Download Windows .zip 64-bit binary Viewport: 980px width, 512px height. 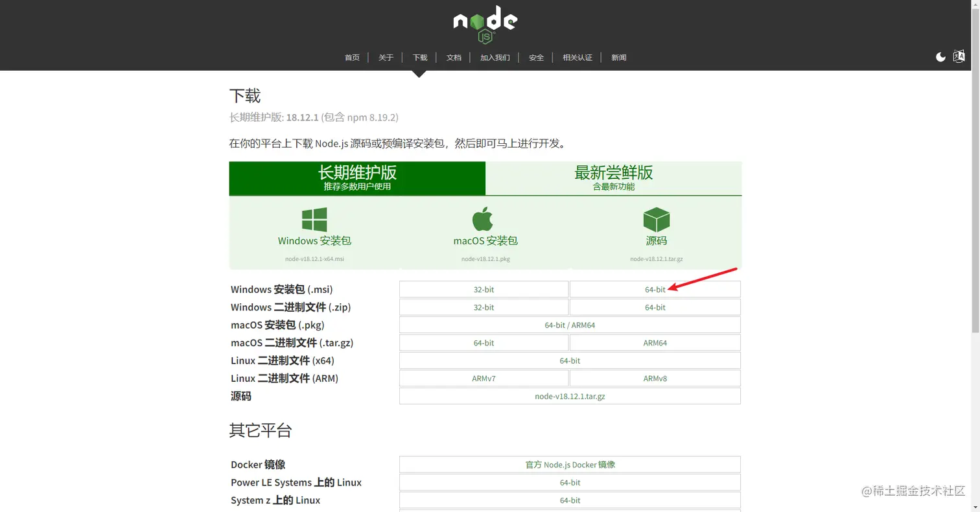[655, 307]
